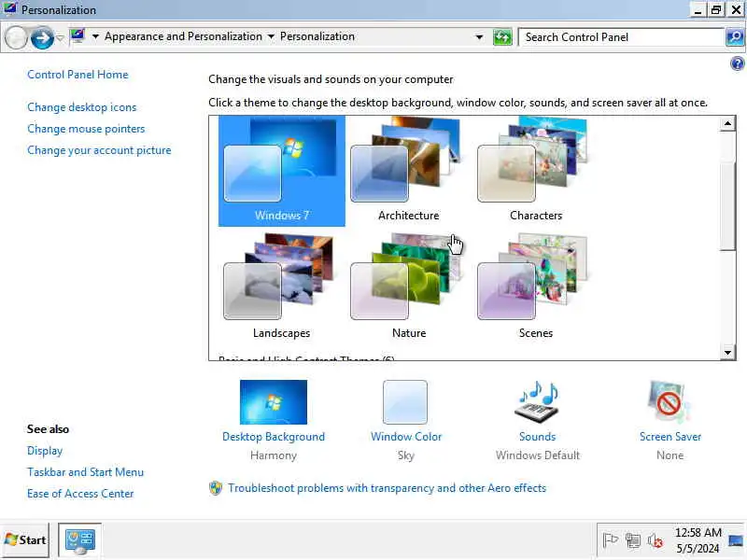Click the Forward navigation arrow

point(42,37)
